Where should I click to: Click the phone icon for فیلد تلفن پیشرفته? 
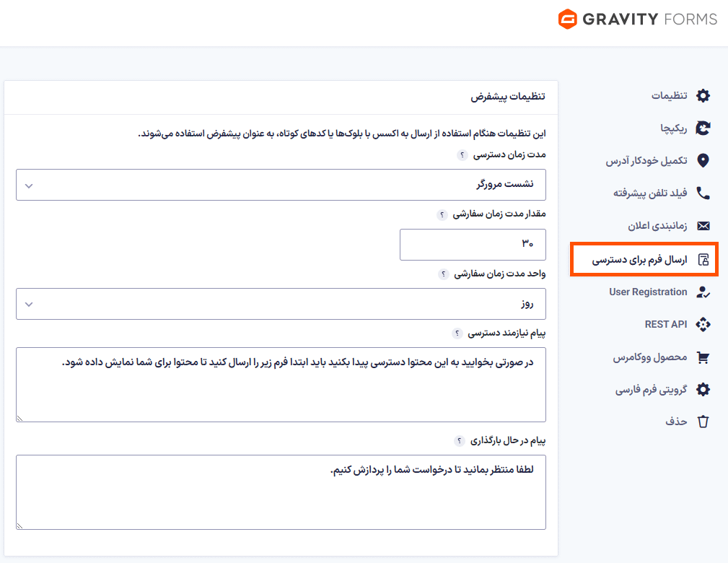tap(703, 193)
